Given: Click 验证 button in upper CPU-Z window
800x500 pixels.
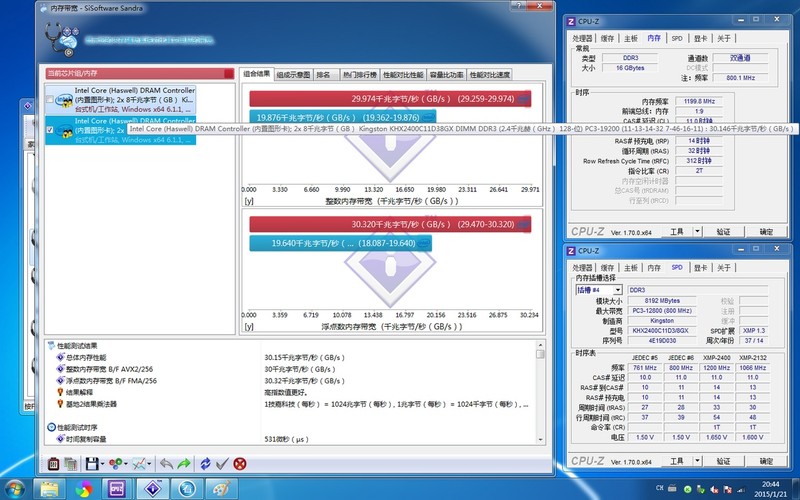Looking at the screenshot, I should click(x=723, y=232).
